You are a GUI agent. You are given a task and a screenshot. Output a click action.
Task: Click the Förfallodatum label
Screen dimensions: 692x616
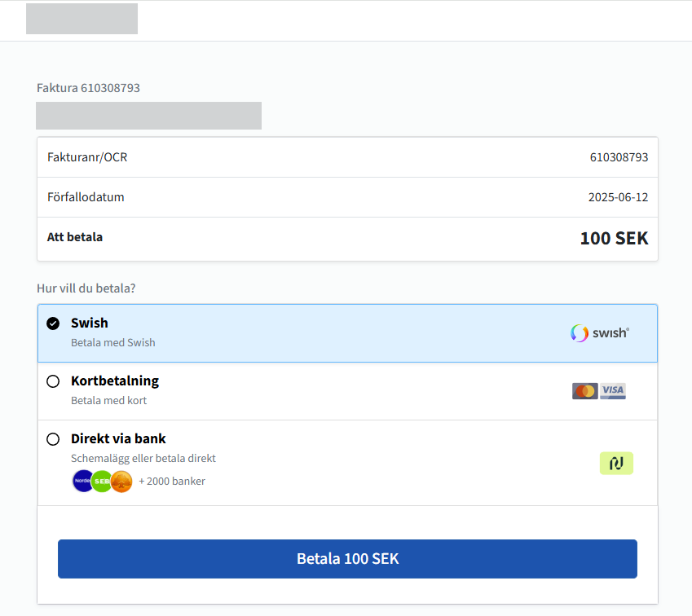pos(86,197)
